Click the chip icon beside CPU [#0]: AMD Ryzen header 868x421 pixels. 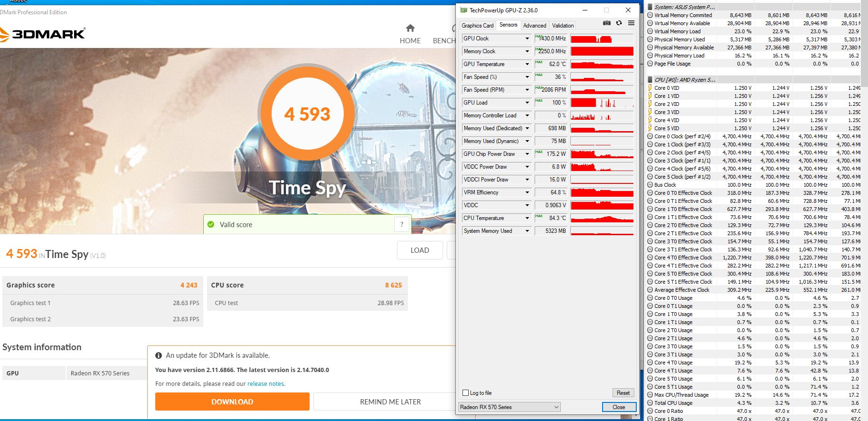[x=650, y=80]
